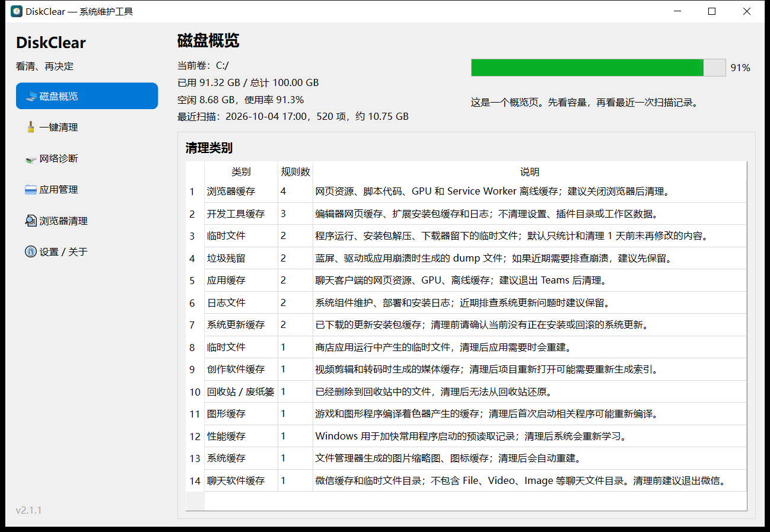Click description mentioning 退出 Teams 后清理
The height and width of the screenshot is (532, 770).
click(x=530, y=281)
